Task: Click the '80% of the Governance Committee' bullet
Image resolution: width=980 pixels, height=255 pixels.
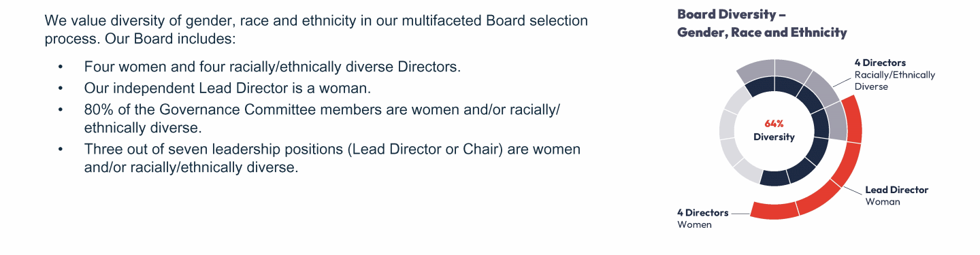Action: pyautogui.click(x=322, y=118)
